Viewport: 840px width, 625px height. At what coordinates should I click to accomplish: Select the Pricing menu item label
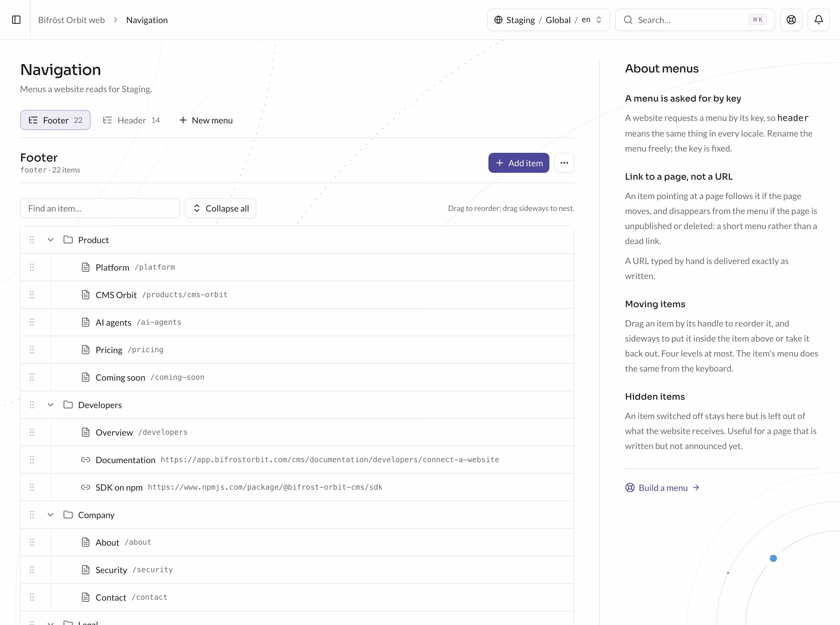tap(109, 350)
